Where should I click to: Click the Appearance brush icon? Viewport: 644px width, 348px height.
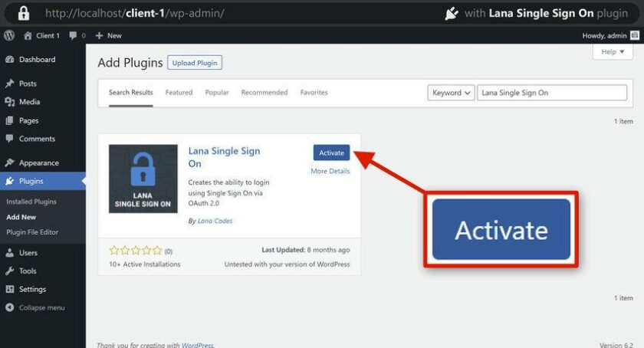pos(10,163)
